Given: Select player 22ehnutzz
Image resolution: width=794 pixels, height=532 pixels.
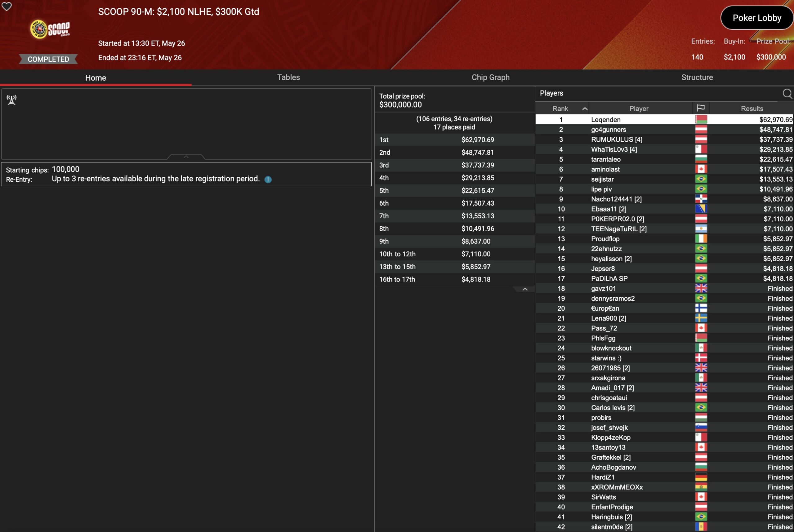Looking at the screenshot, I should (x=664, y=249).
